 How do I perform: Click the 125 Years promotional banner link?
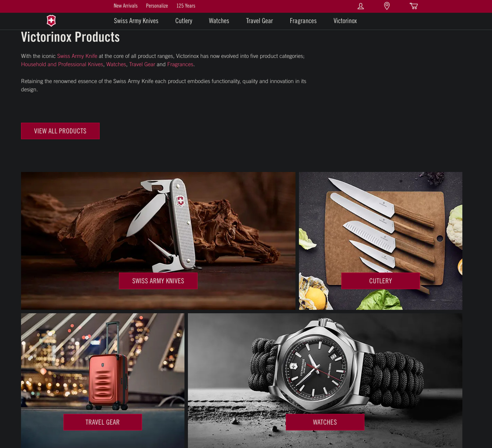[x=186, y=6]
